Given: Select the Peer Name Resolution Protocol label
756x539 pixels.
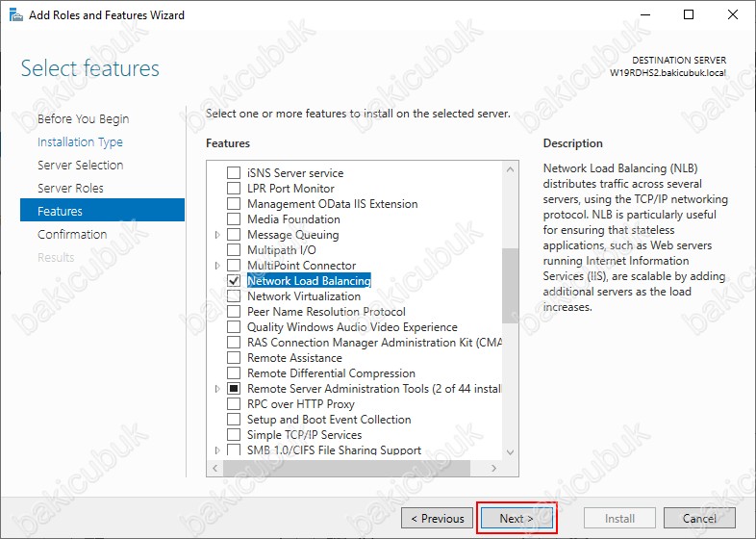Looking at the screenshot, I should click(326, 312).
